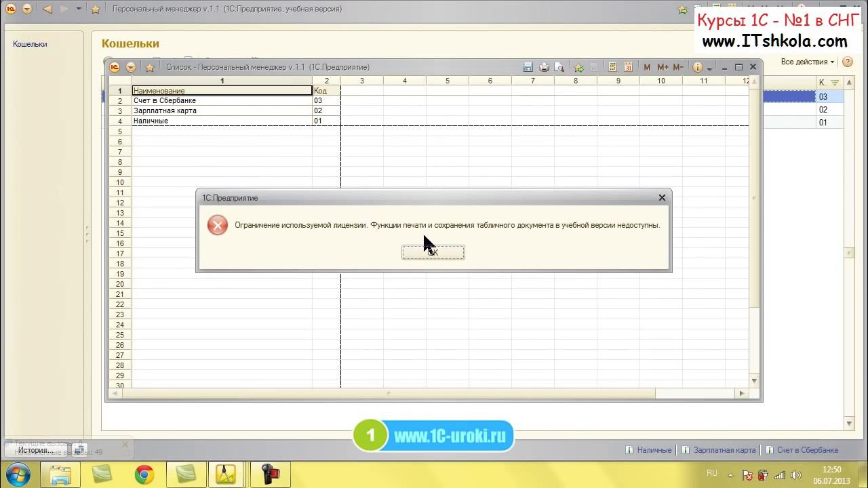Screen dimensions: 868x488
Task: Open Windows Explorer from the taskbar
Action: (x=60, y=474)
